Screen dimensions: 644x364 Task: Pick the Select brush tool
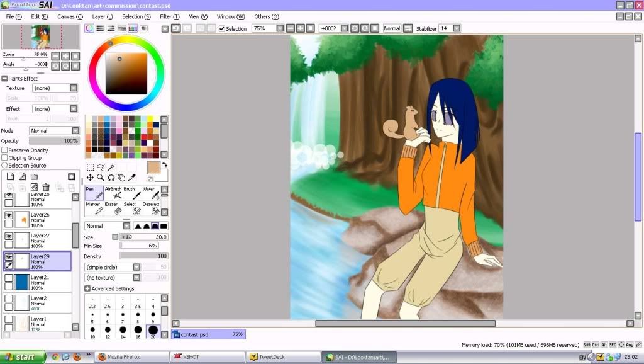click(x=131, y=208)
